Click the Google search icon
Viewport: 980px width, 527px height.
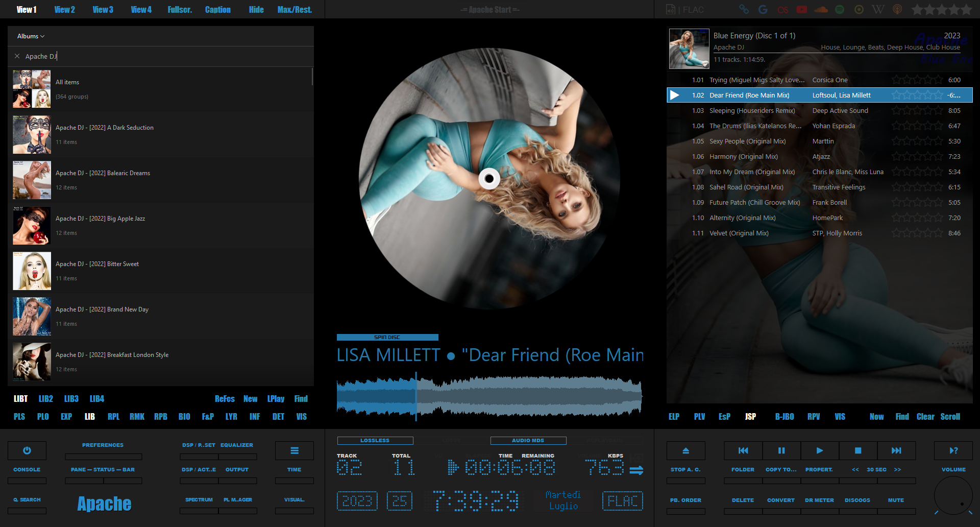click(x=763, y=9)
